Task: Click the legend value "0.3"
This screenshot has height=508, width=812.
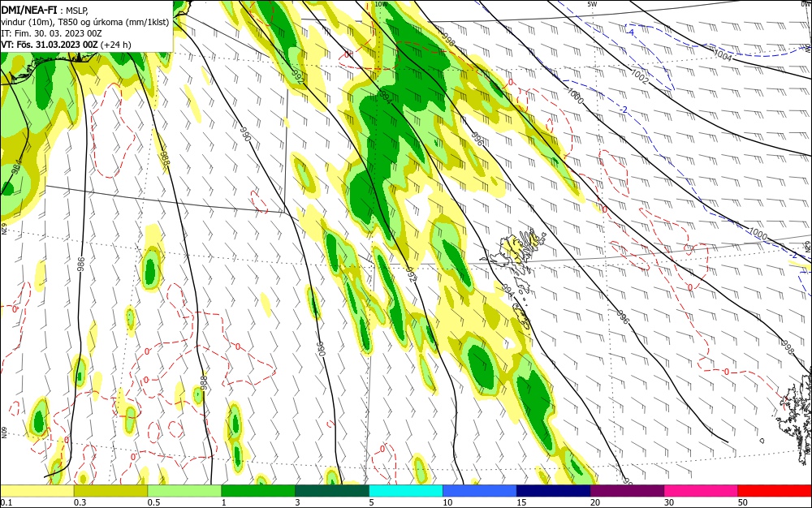Action: click(80, 502)
